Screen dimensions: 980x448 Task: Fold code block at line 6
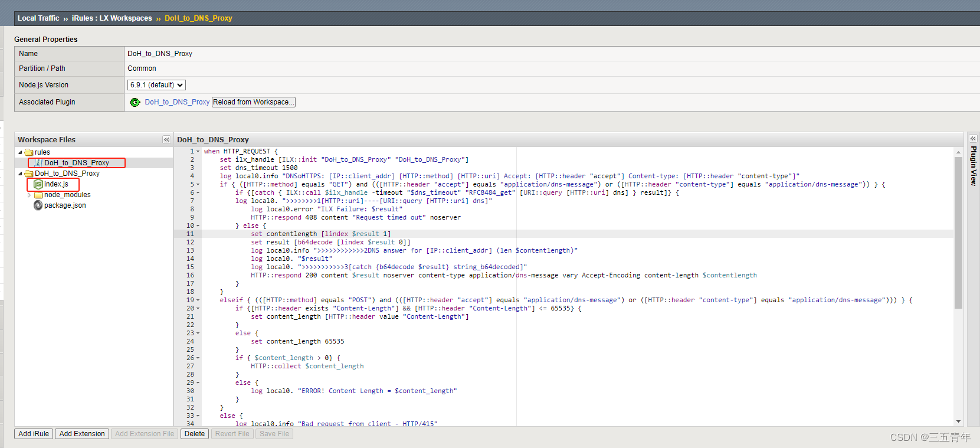pos(198,193)
